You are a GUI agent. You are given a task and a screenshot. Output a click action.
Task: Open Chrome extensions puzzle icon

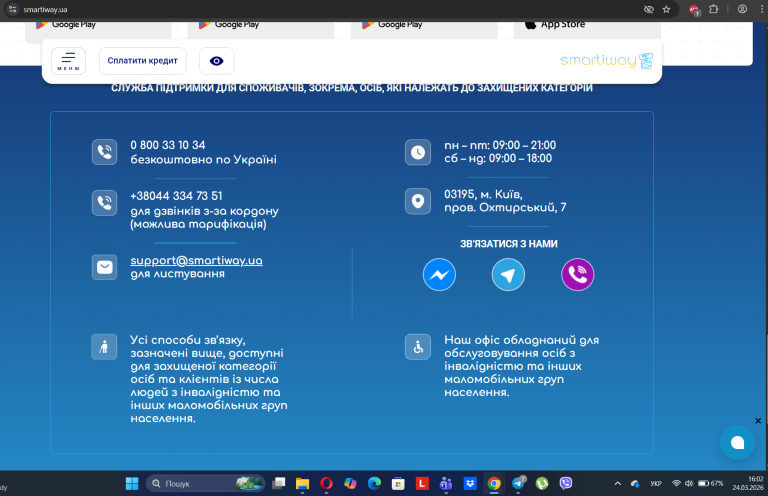[x=714, y=9]
